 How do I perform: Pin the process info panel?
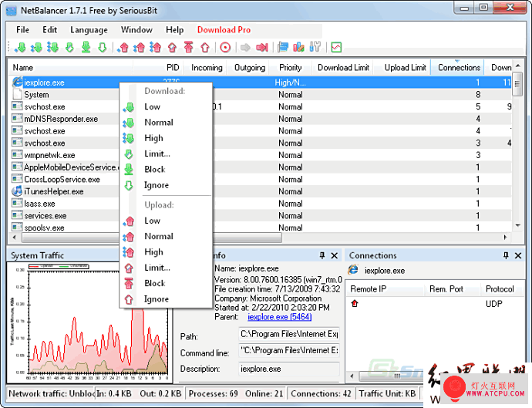(x=322, y=255)
